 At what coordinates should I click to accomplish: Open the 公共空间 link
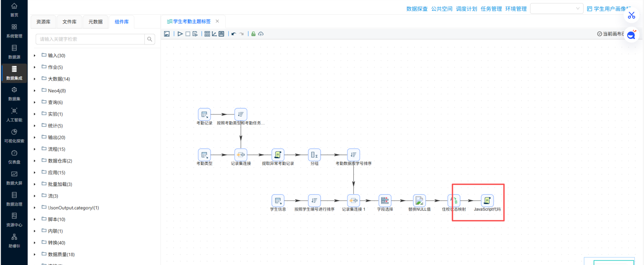click(x=442, y=9)
